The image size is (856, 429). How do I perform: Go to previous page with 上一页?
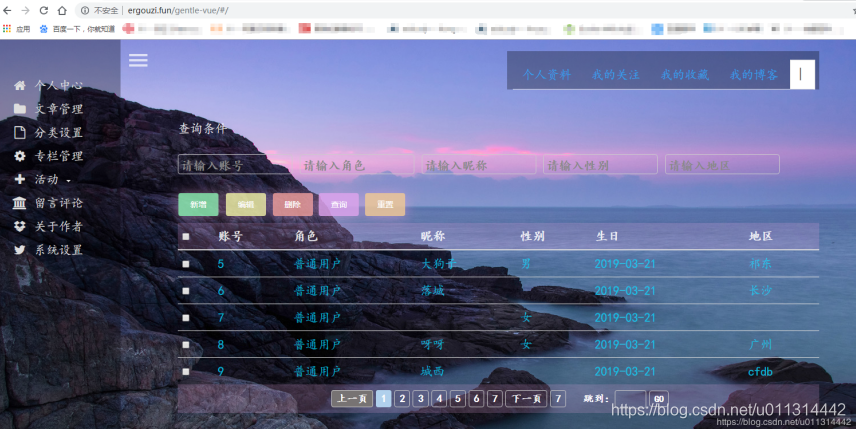point(352,398)
